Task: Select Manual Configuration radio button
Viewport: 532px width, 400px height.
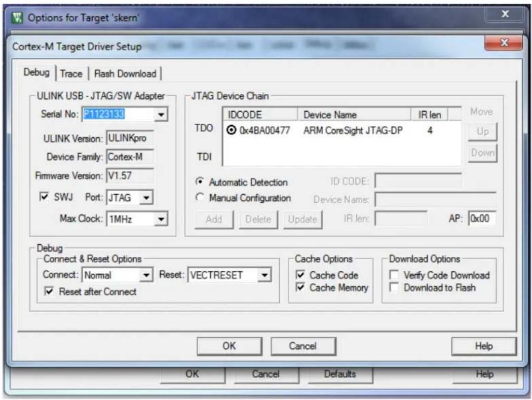Action: [x=200, y=197]
